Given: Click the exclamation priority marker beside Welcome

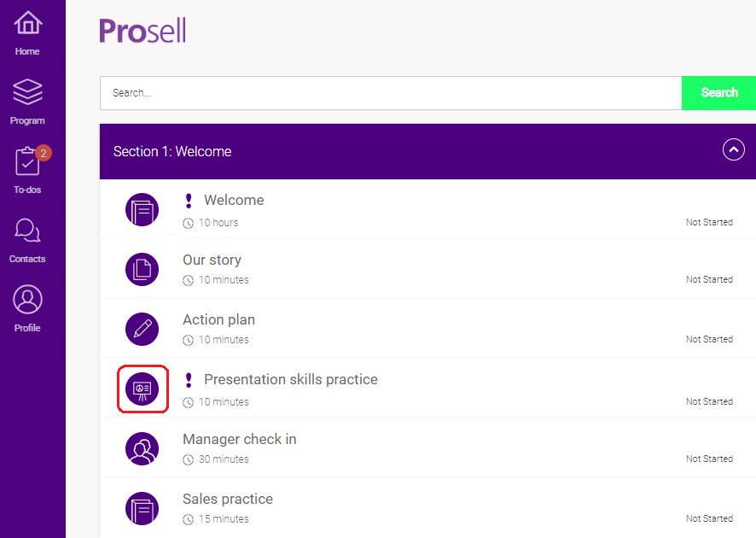Looking at the screenshot, I should coord(189,200).
